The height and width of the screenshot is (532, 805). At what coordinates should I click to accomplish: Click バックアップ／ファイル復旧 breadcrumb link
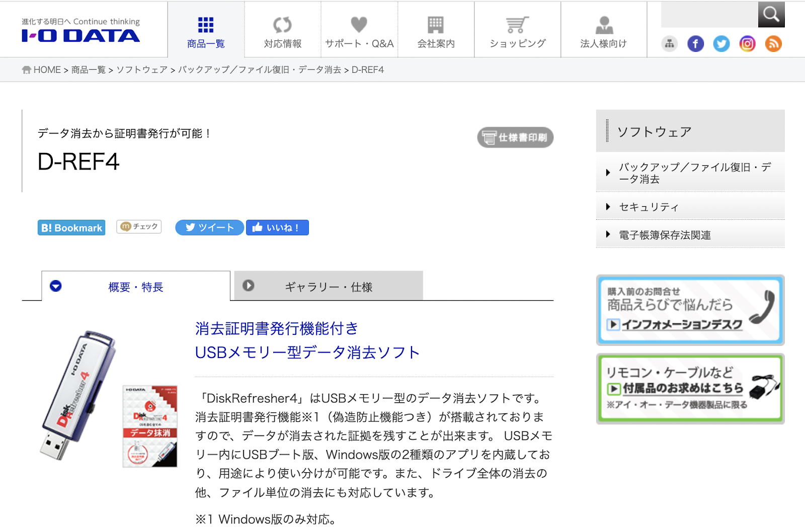pyautogui.click(x=260, y=70)
